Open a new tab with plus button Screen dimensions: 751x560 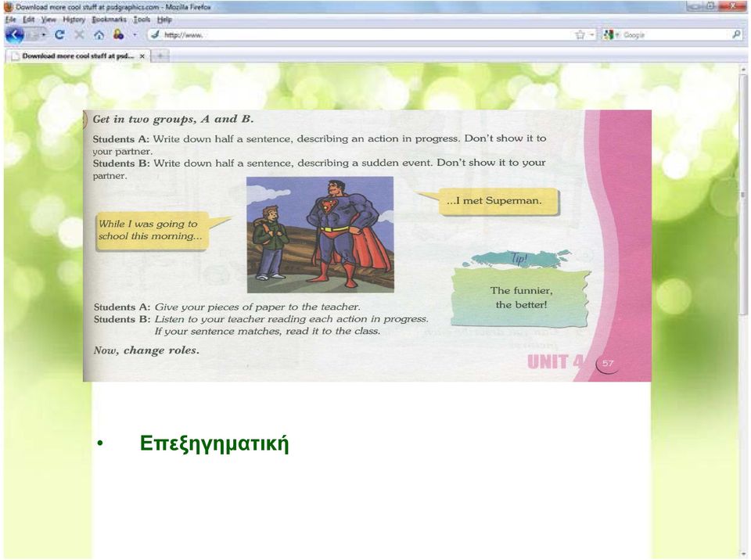pyautogui.click(x=160, y=56)
